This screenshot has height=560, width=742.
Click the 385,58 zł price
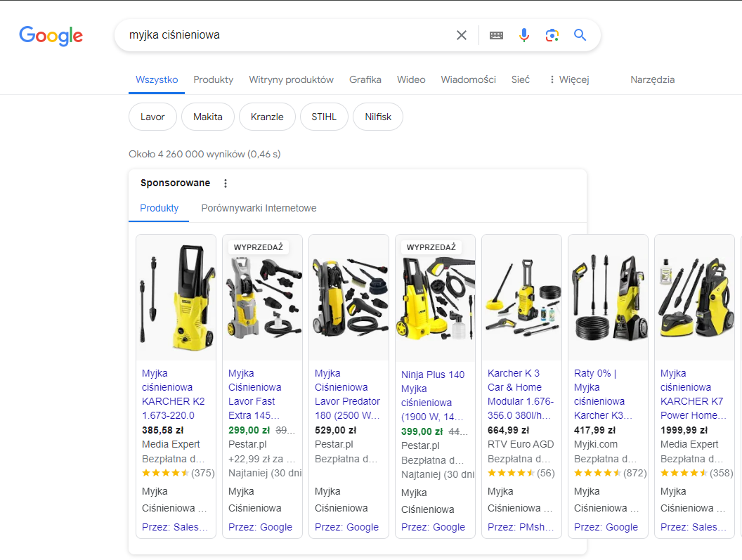(163, 430)
